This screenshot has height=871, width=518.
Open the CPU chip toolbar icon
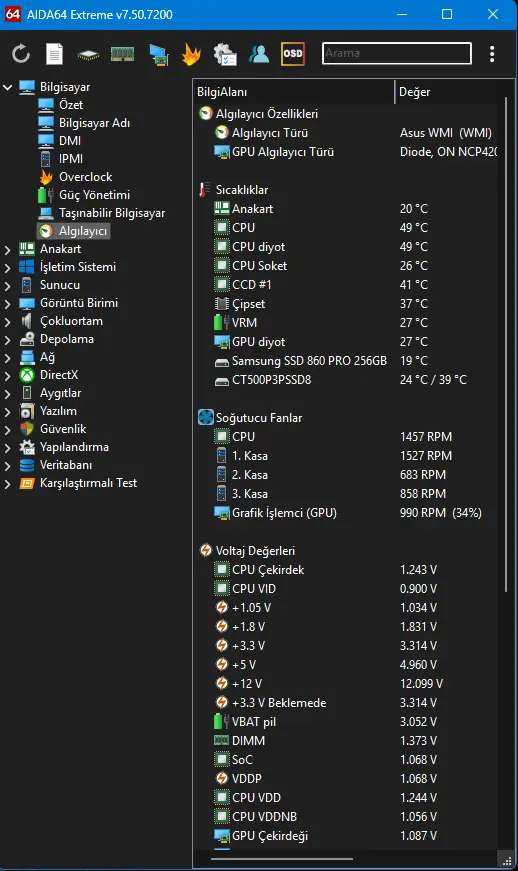88,54
